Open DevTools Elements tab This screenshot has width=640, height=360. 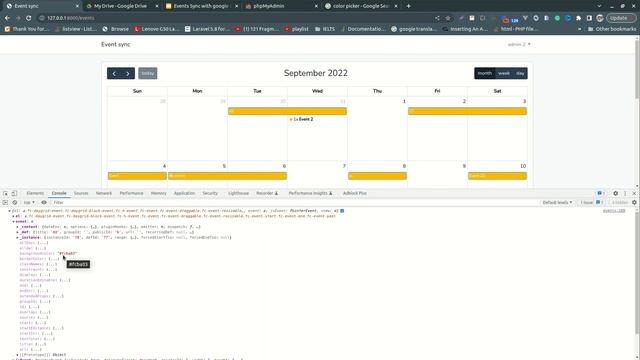click(35, 193)
